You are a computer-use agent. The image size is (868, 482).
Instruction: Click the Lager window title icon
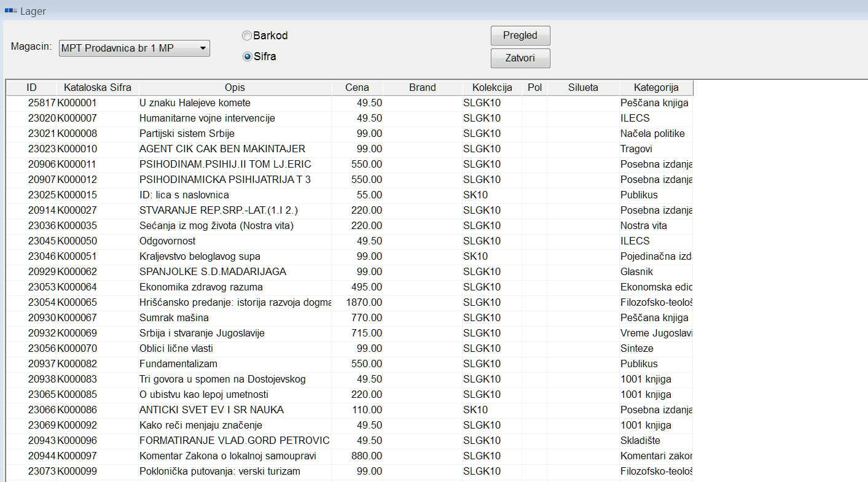coord(10,11)
